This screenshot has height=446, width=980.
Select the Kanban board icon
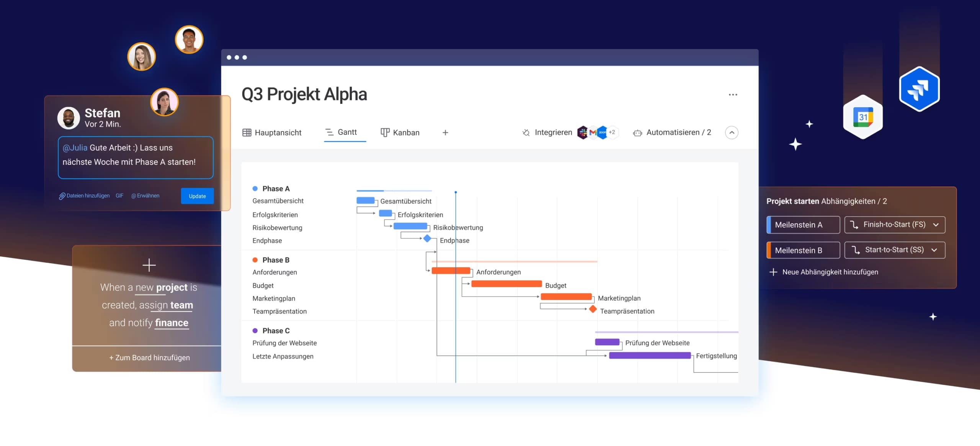[x=385, y=132]
